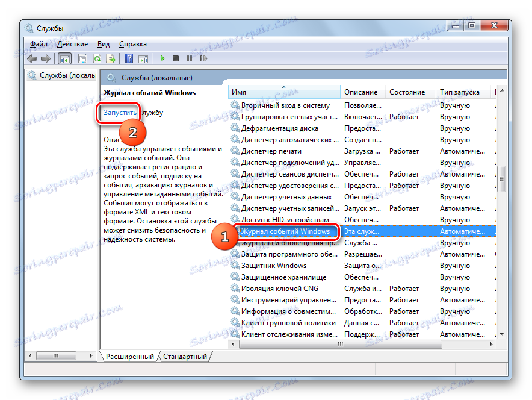Click services list horizontal scrollbar right arrow
The height and width of the screenshot is (400, 532).
click(x=491, y=344)
